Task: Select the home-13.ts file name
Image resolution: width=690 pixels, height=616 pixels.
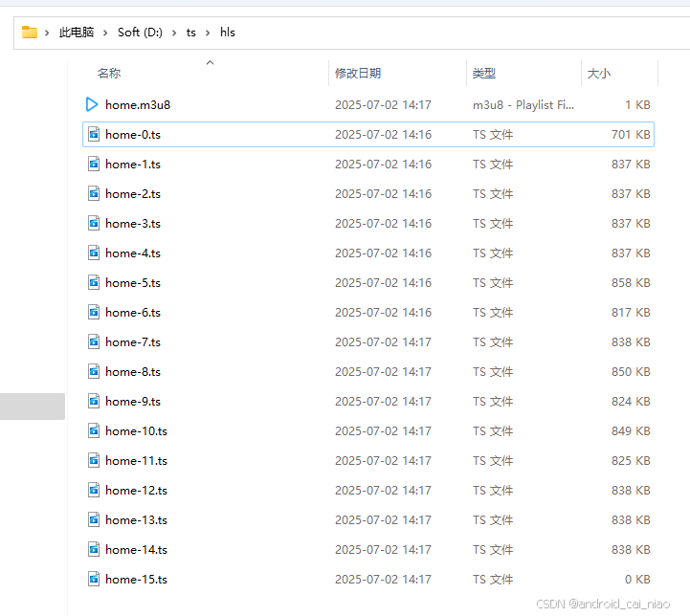Action: [x=137, y=520]
